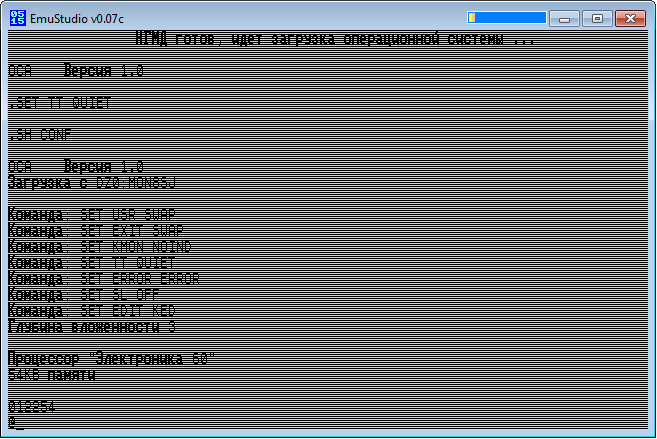
Task: Click the "НГМД готов" boot message line
Action: coord(334,40)
